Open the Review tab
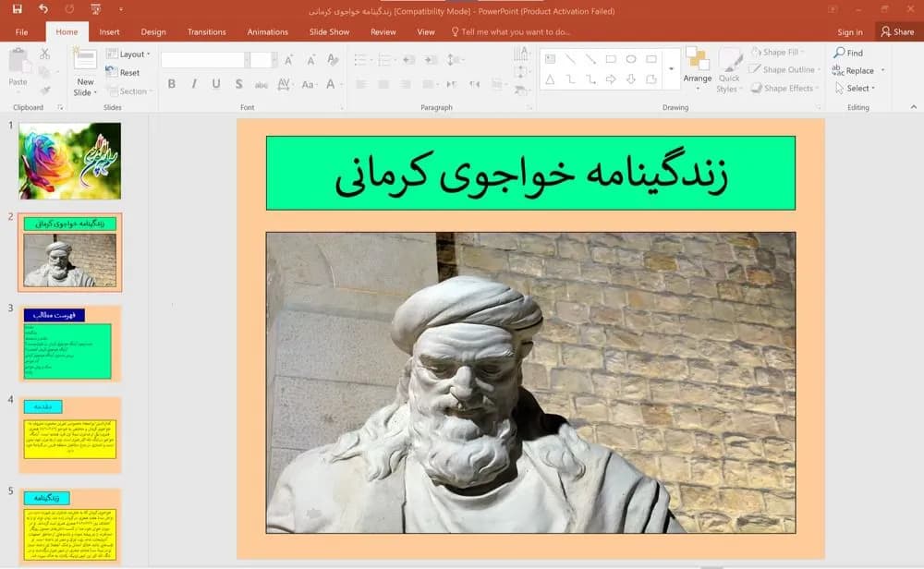Screen dimensions: 924x569 tap(383, 31)
